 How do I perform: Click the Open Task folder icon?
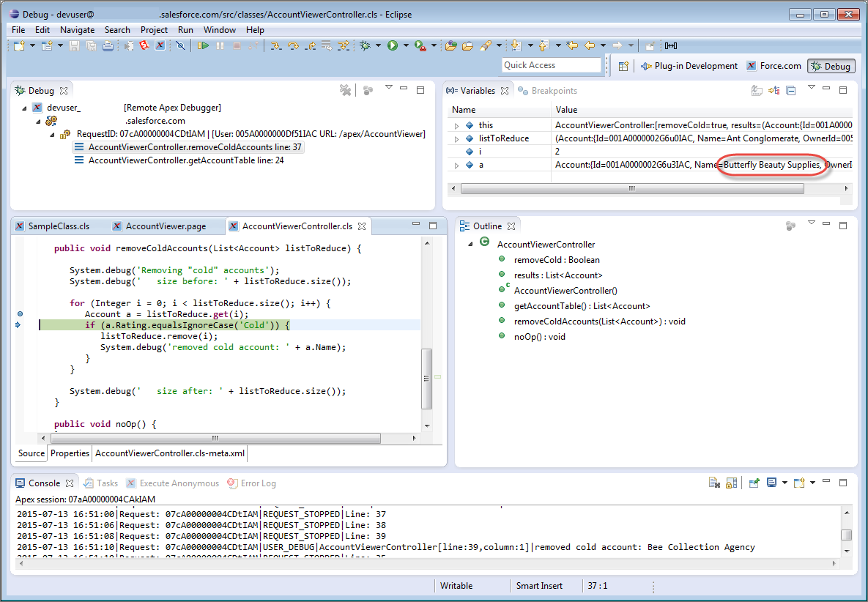click(468, 46)
